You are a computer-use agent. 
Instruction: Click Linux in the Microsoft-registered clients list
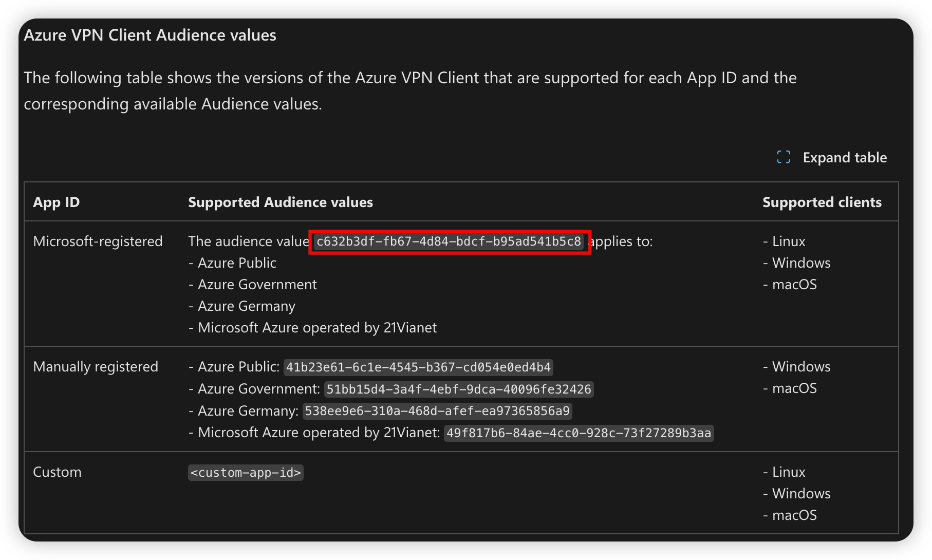pyautogui.click(x=788, y=241)
